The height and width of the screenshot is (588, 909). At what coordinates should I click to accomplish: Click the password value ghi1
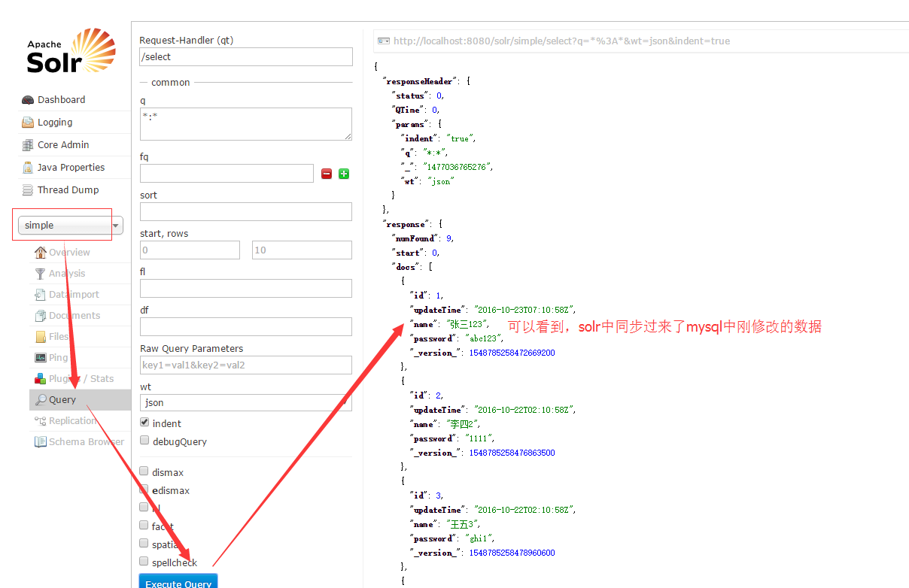pyautogui.click(x=479, y=538)
